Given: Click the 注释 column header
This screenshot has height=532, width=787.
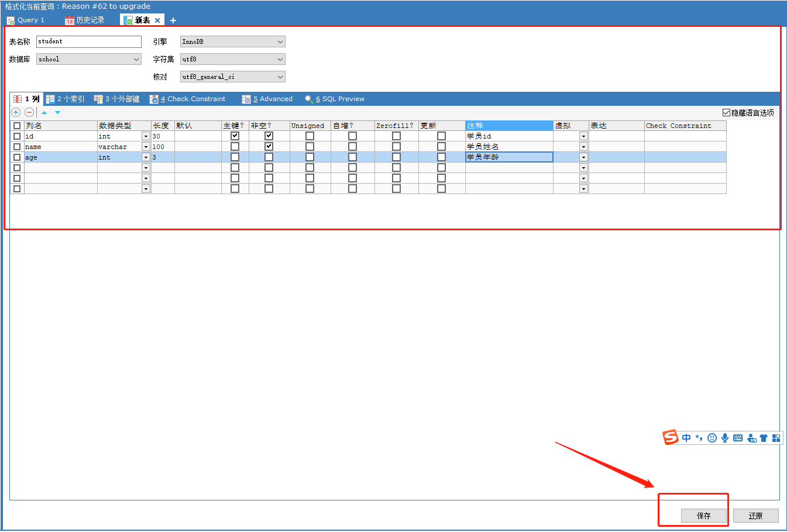Looking at the screenshot, I should coord(509,126).
